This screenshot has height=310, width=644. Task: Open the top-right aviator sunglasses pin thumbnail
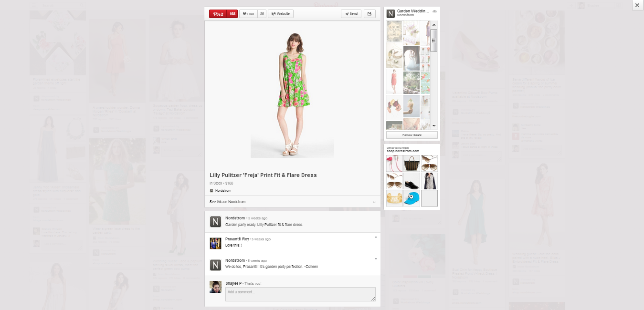pyautogui.click(x=429, y=163)
